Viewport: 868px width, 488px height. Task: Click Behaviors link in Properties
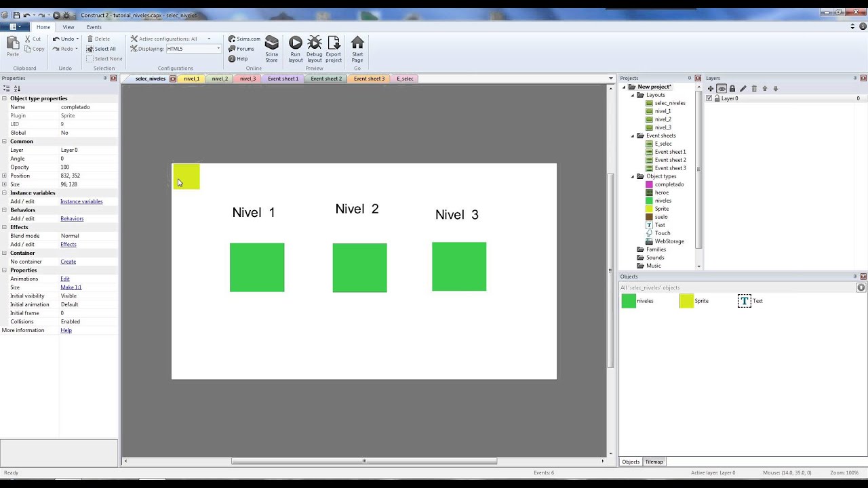pos(72,218)
